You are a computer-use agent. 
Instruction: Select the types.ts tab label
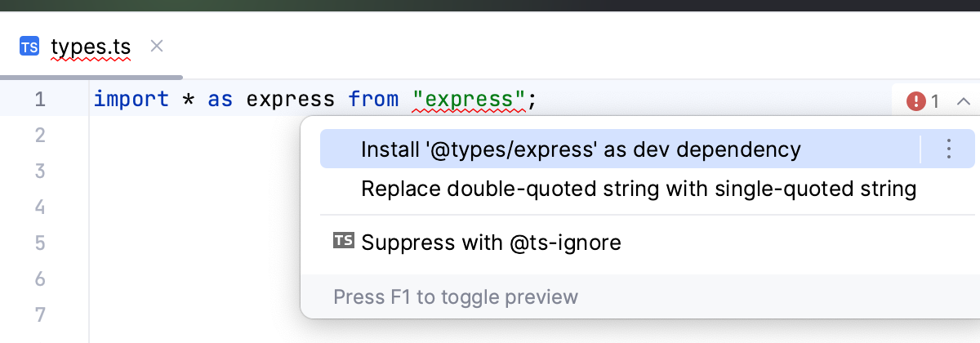[x=90, y=47]
